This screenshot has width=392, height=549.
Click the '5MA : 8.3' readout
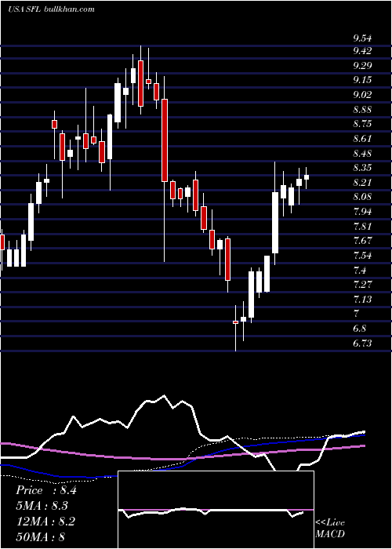[x=42, y=506]
